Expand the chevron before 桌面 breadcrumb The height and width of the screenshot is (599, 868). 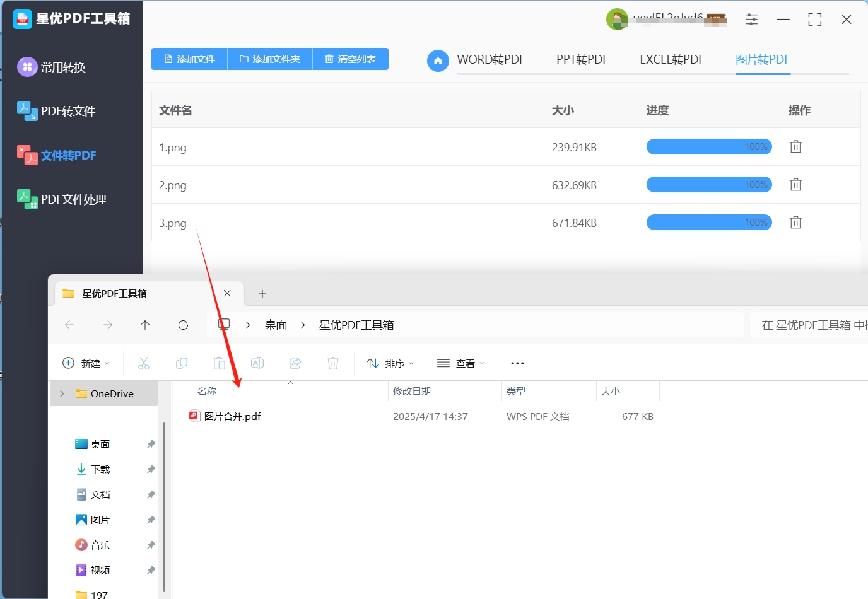(248, 325)
